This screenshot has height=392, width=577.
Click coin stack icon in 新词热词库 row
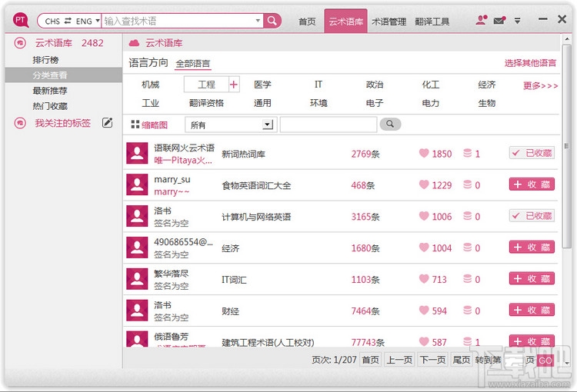pos(467,153)
